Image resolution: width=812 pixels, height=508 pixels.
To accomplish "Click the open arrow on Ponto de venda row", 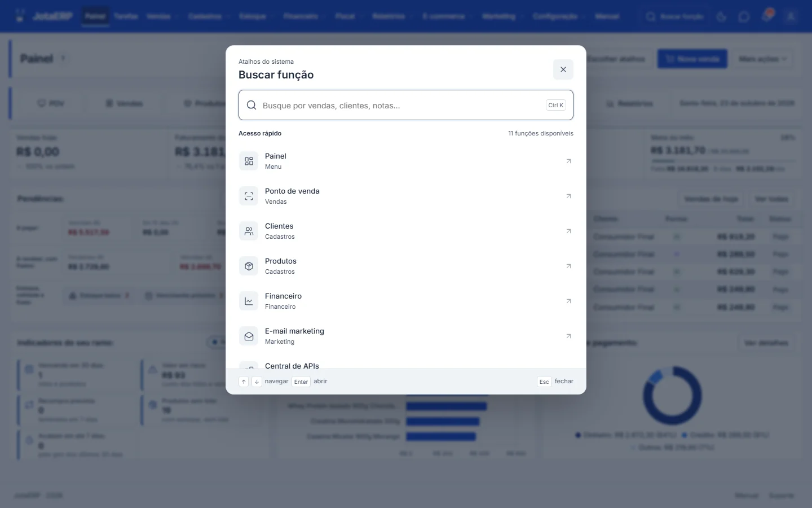I will pos(568,196).
